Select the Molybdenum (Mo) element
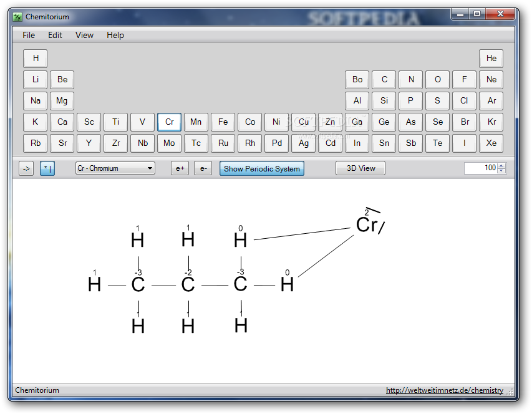The width and height of the screenshot is (532, 414). coord(169,143)
